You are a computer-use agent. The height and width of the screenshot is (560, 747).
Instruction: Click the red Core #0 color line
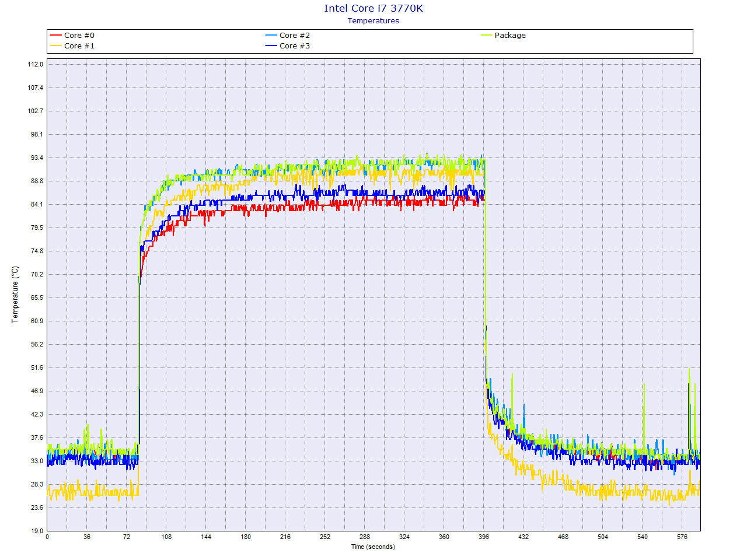56,36
